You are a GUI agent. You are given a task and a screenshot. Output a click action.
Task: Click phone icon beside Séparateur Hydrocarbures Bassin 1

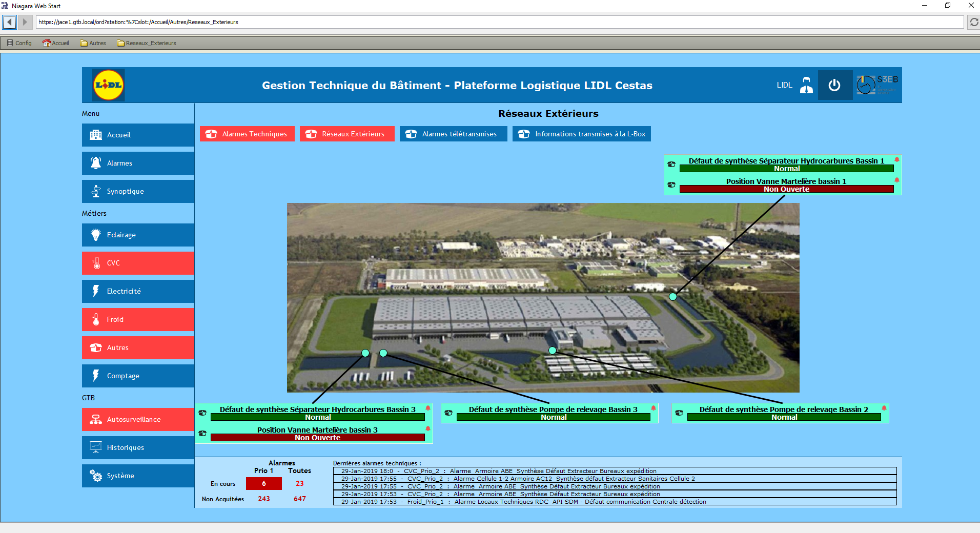[671, 165]
